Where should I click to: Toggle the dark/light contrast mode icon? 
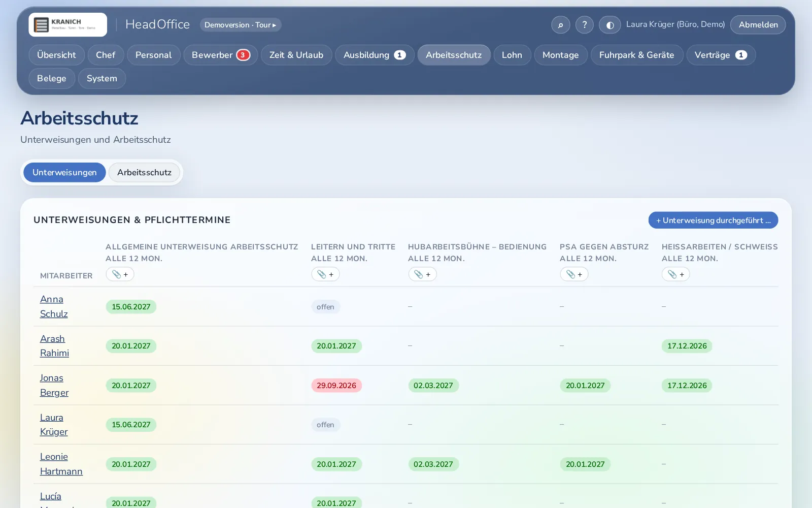(x=610, y=24)
